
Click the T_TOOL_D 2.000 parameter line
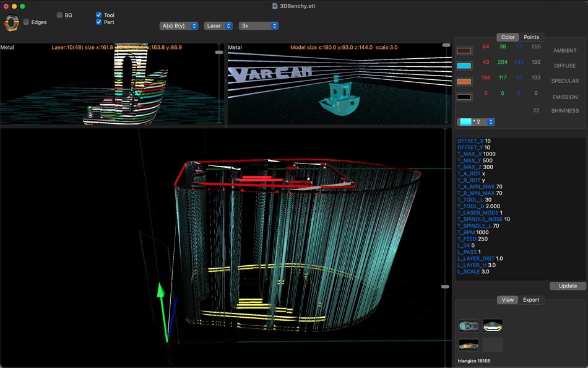(x=478, y=206)
